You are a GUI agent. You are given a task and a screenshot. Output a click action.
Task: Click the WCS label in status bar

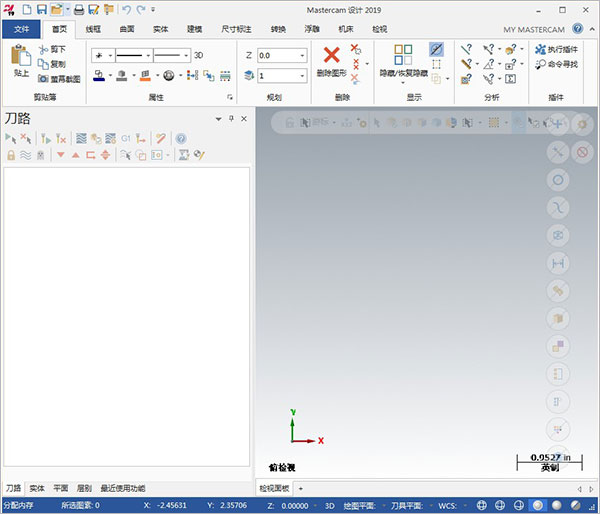(x=447, y=506)
